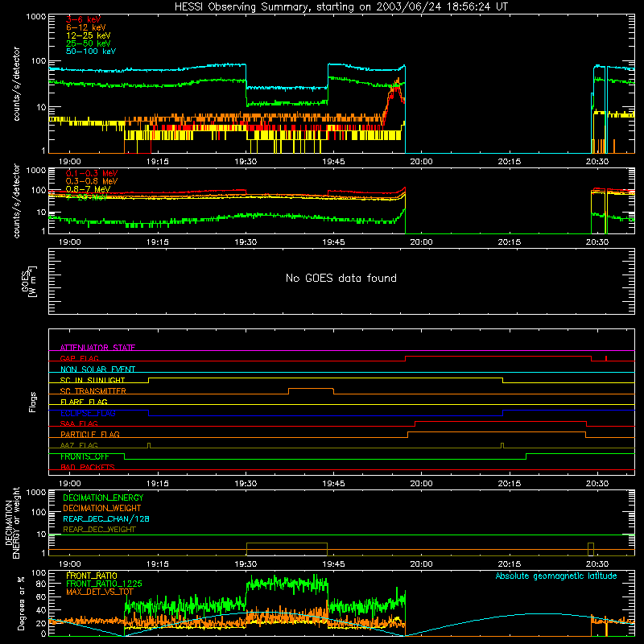Select the SAA_FLAG label

click(x=79, y=423)
